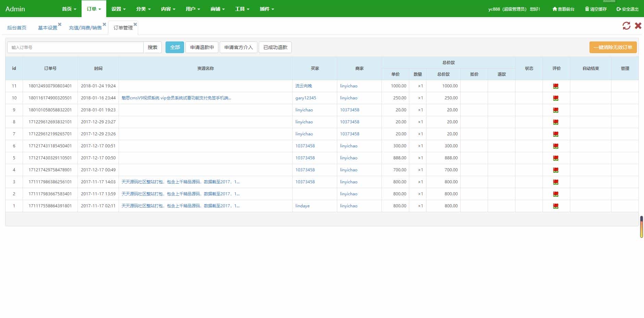Open the 订单 dropdown menu
Image resolution: width=644 pixels, height=318 pixels.
[94, 9]
